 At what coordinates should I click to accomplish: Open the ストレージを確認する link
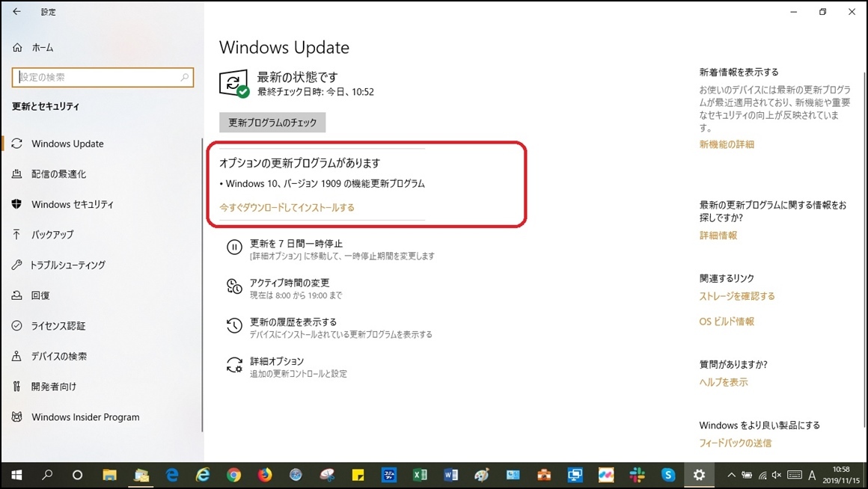737,297
